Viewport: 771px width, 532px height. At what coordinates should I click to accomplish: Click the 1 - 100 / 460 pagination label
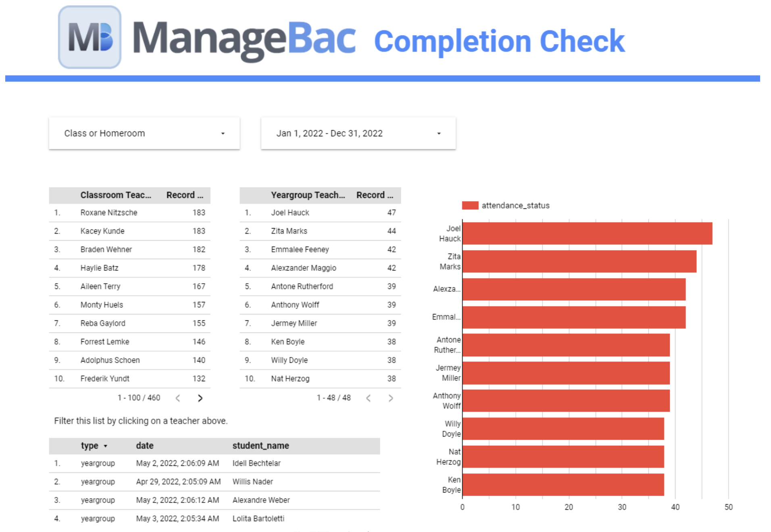click(139, 398)
